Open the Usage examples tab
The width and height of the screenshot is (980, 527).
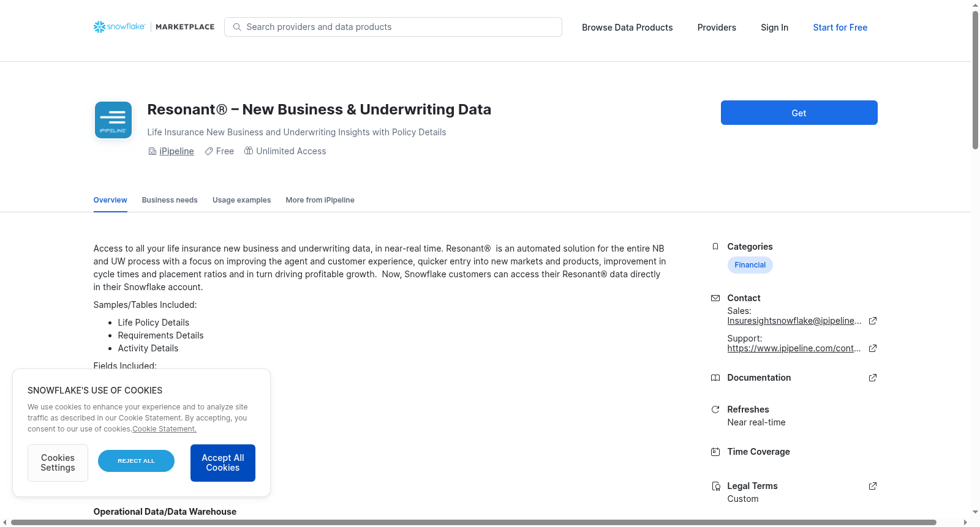tap(241, 200)
